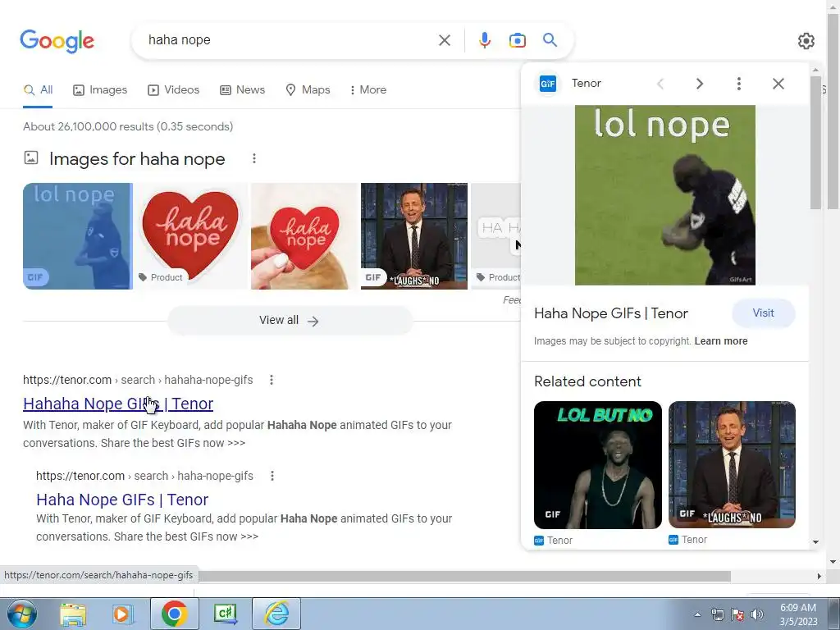Click Action Center flag tray icon
The height and width of the screenshot is (630, 840).
coord(737,615)
